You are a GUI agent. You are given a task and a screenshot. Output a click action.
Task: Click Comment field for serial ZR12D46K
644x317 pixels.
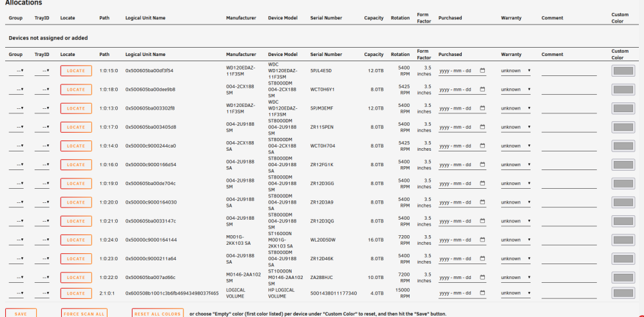569,260
